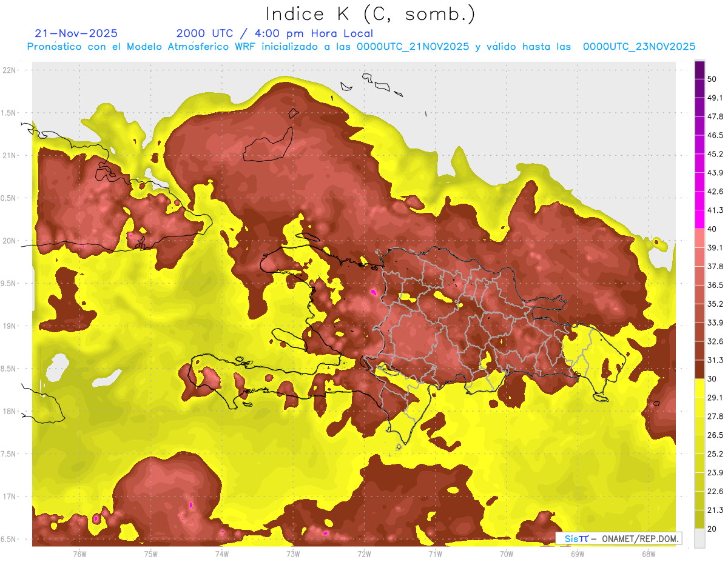This screenshot has width=728, height=562.
Task: Click the "17N" latitude label
Action: pyautogui.click(x=10, y=497)
